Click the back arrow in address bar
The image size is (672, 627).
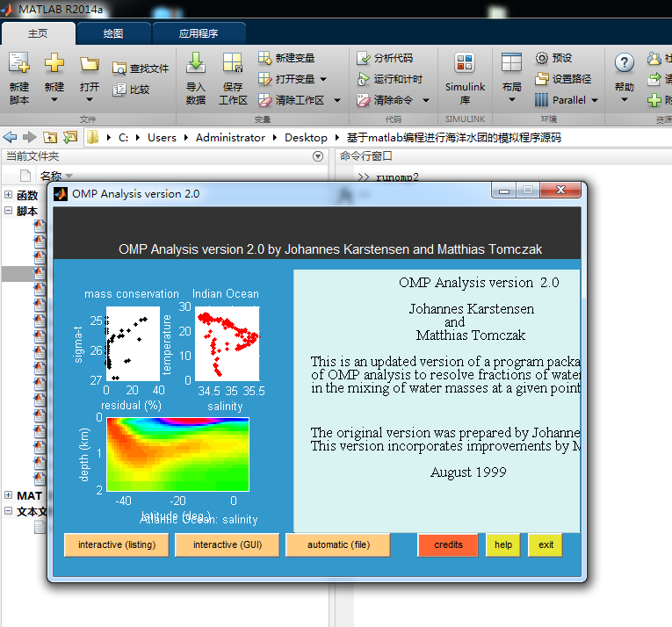[10, 137]
